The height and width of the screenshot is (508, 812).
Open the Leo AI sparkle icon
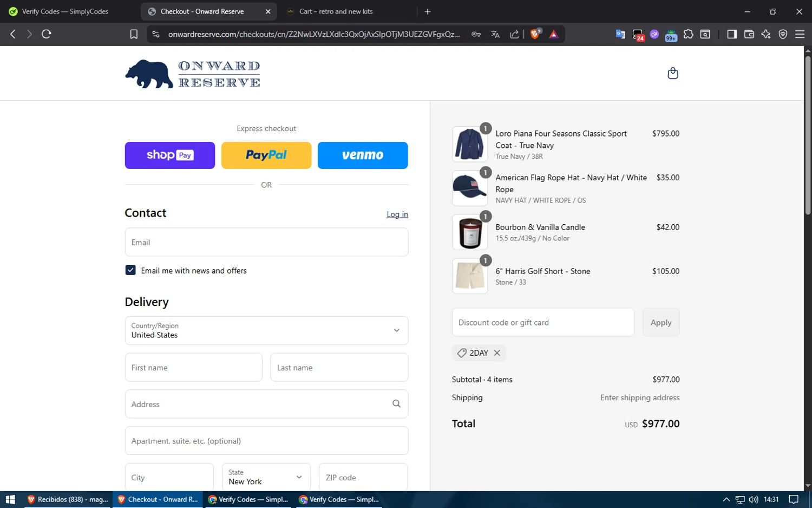click(x=766, y=34)
